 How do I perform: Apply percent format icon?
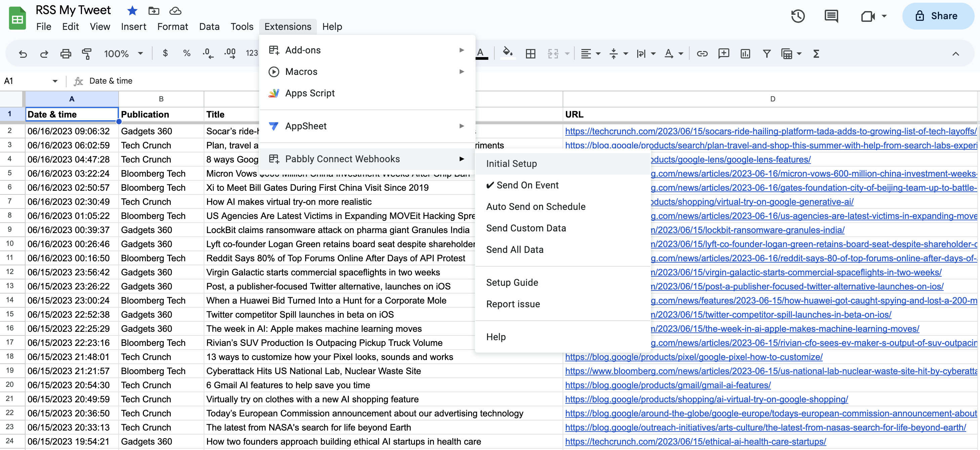coord(187,53)
